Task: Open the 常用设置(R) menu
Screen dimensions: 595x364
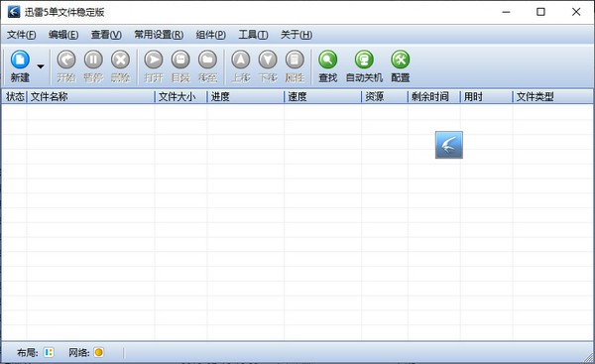Action: tap(159, 35)
